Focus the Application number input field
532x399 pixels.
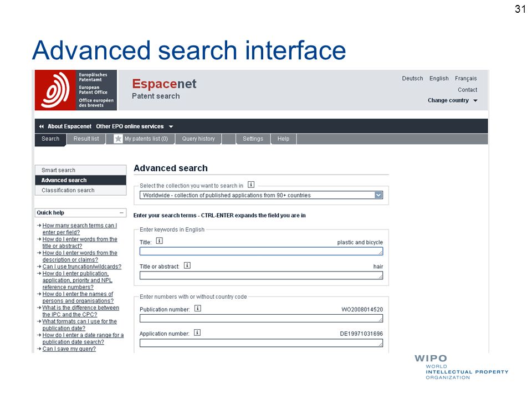coord(261,343)
